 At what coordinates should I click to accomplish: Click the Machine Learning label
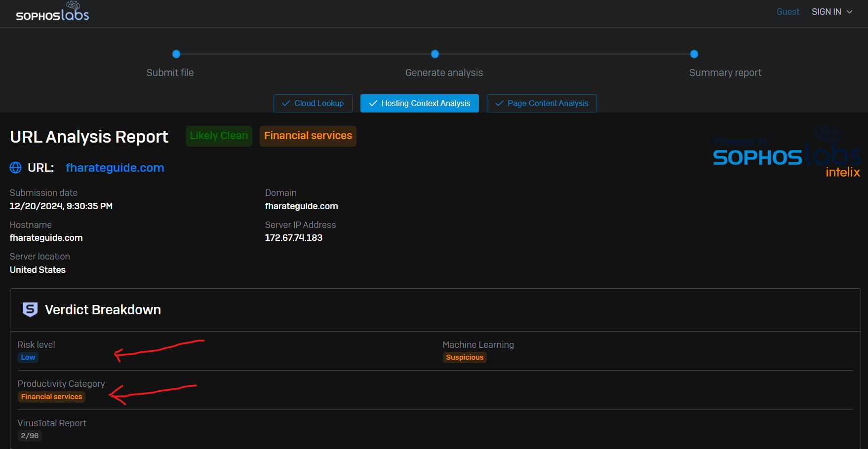(478, 345)
